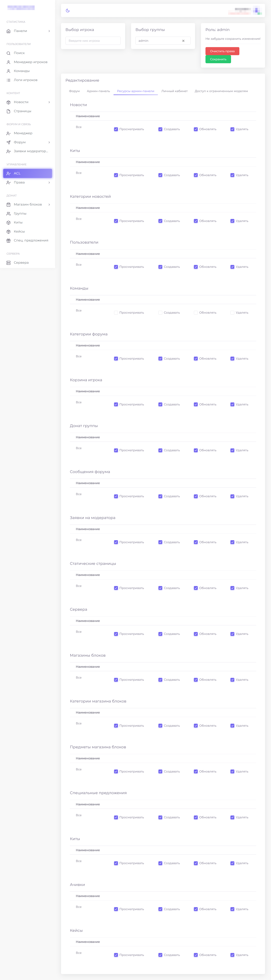Click the Группы users icon
The image size is (271, 980).
coord(8,214)
